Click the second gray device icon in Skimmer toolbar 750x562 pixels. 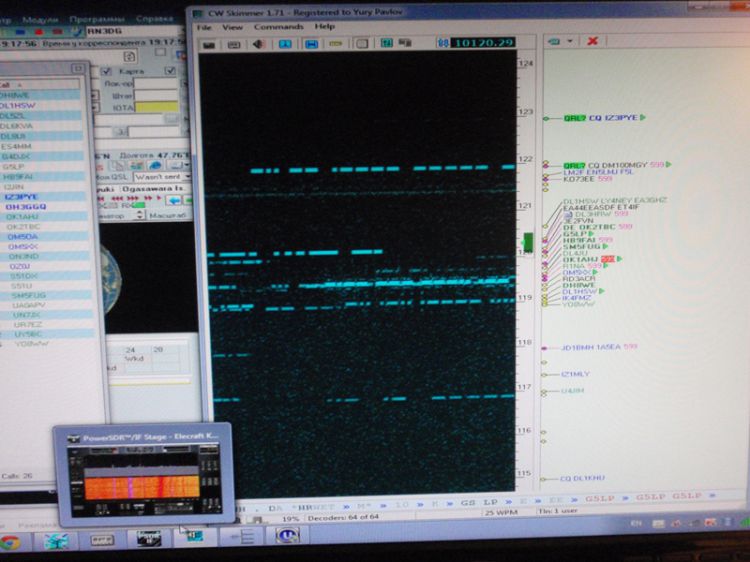coord(233,45)
